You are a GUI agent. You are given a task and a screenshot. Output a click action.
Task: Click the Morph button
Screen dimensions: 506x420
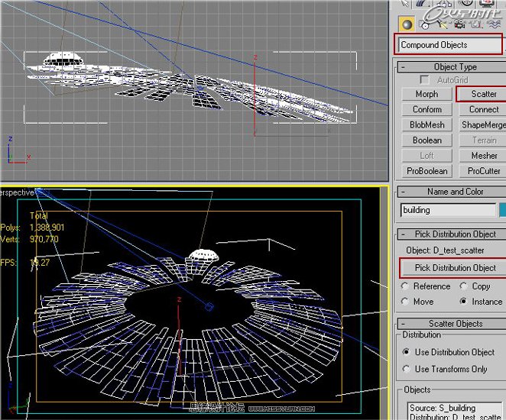[x=427, y=94]
